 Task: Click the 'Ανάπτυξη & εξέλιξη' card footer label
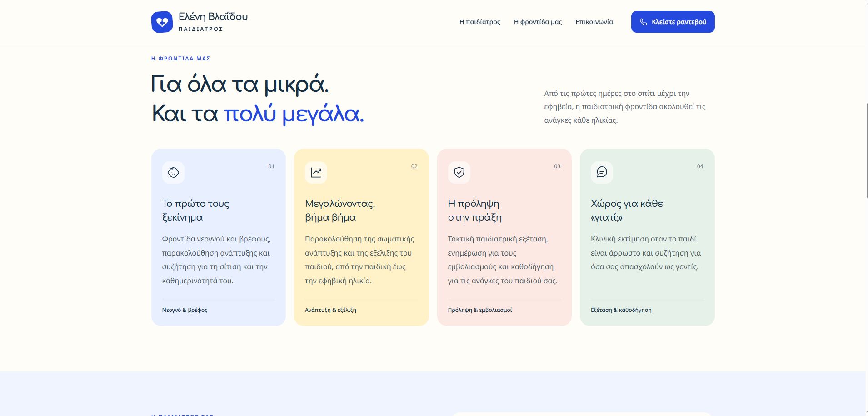point(330,310)
